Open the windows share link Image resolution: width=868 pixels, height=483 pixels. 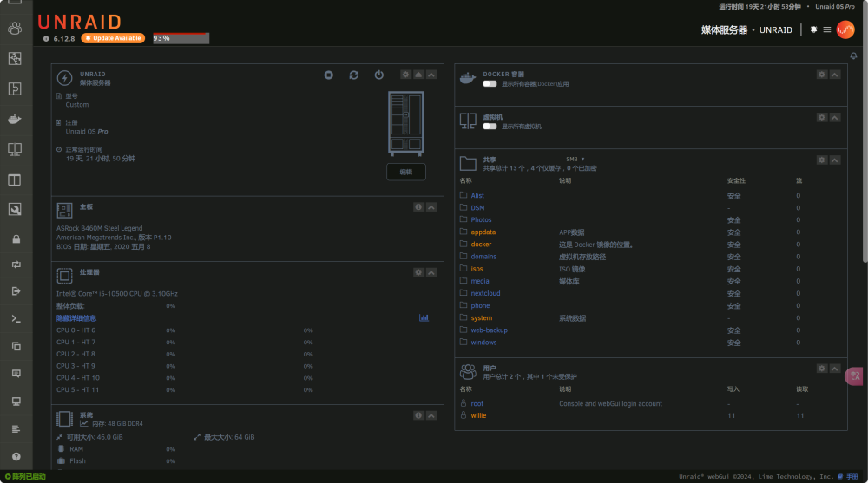click(483, 342)
